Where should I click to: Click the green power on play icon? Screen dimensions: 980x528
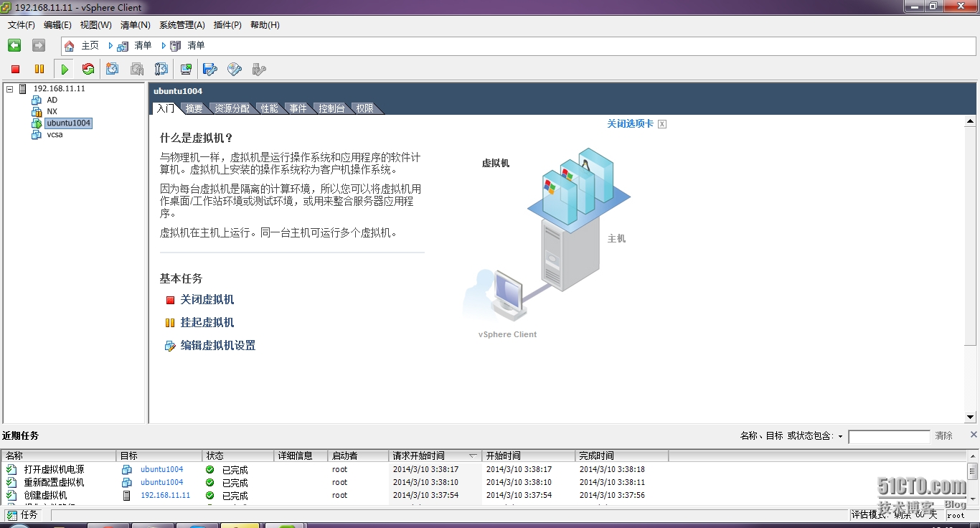coord(65,70)
